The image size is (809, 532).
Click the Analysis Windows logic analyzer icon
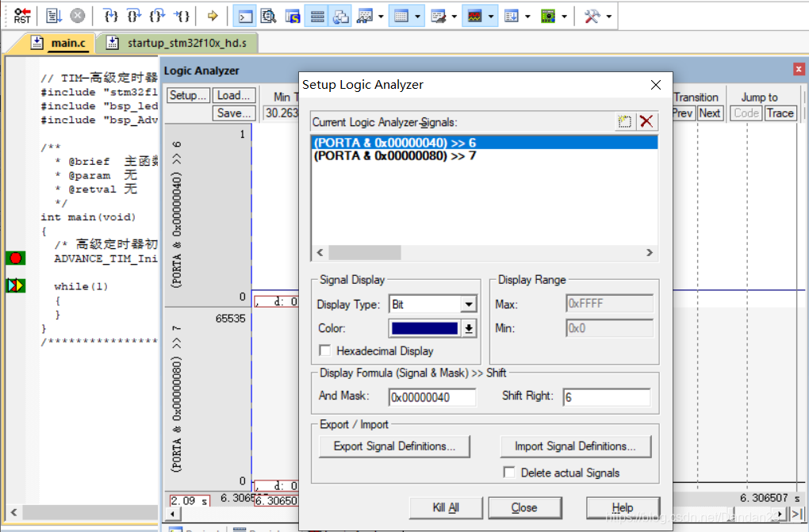474,17
